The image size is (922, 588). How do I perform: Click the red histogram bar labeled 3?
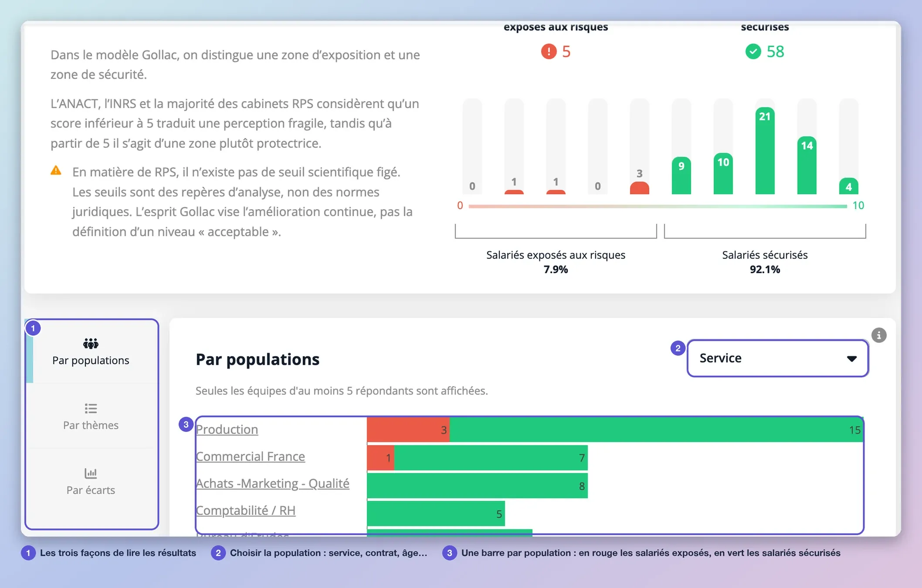tap(640, 188)
